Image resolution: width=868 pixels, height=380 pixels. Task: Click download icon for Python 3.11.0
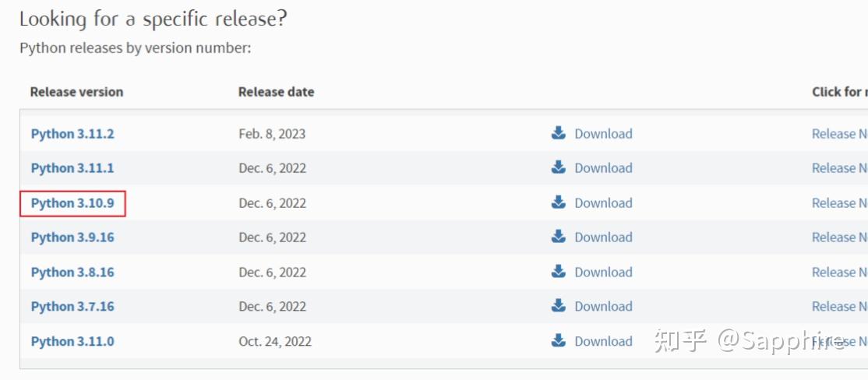558,340
